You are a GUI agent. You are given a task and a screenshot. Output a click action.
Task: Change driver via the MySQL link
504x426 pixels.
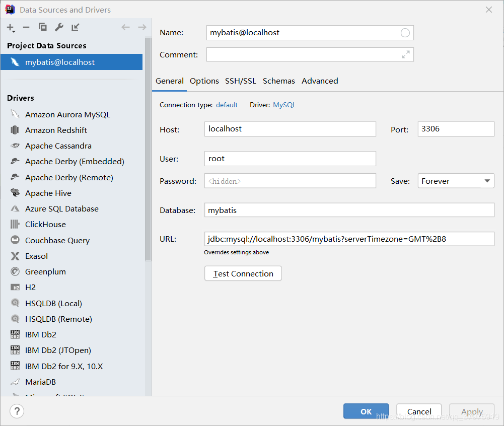(284, 105)
